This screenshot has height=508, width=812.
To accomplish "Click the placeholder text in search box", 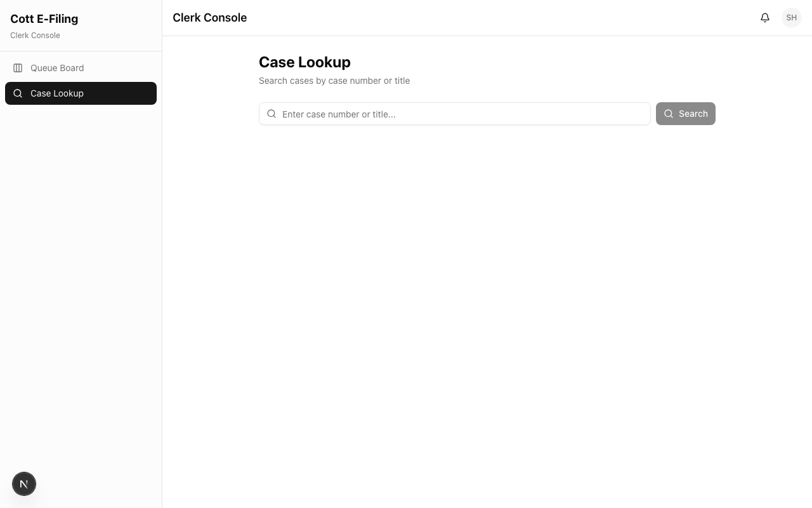I will coord(339,114).
